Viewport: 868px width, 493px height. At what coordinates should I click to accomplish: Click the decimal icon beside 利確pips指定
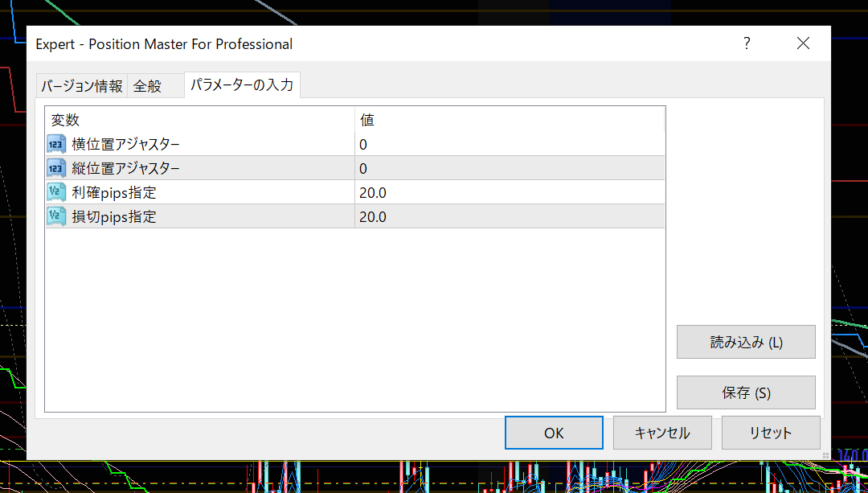(x=56, y=192)
